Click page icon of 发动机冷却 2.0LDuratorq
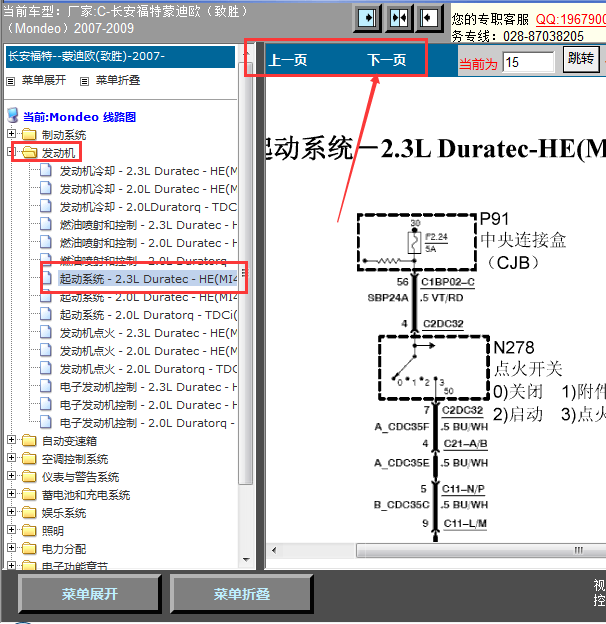Screen dimensions: 606x624 pos(46,206)
